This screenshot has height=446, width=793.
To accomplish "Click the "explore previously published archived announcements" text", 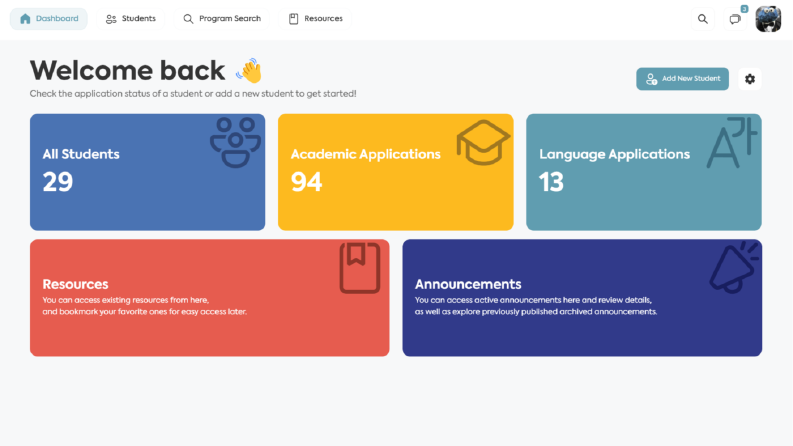I will [x=536, y=311].
